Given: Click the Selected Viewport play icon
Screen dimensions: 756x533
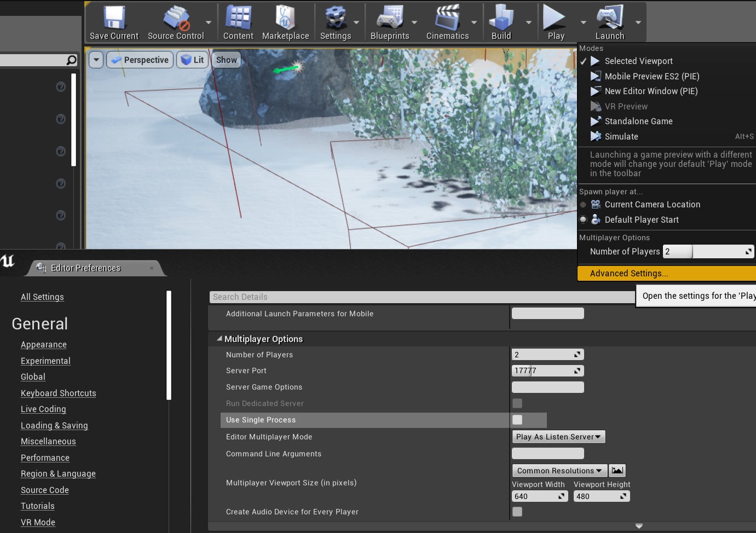Looking at the screenshot, I should click(596, 61).
